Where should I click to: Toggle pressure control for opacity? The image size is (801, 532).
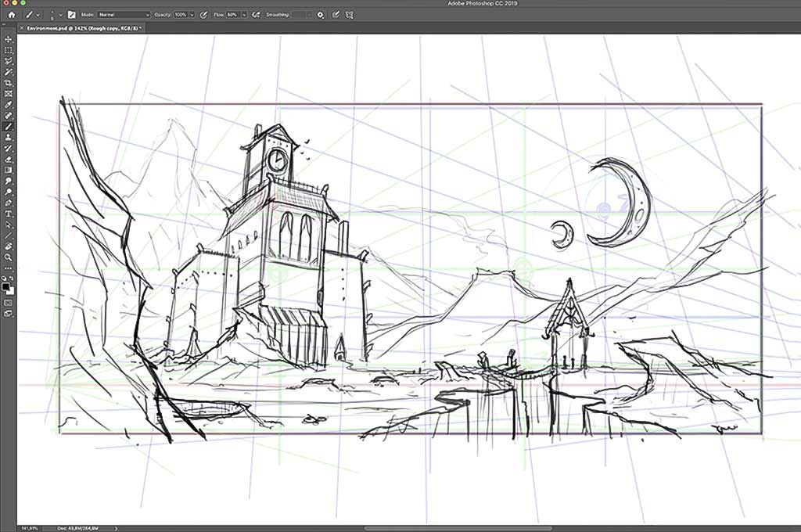pyautogui.click(x=204, y=15)
